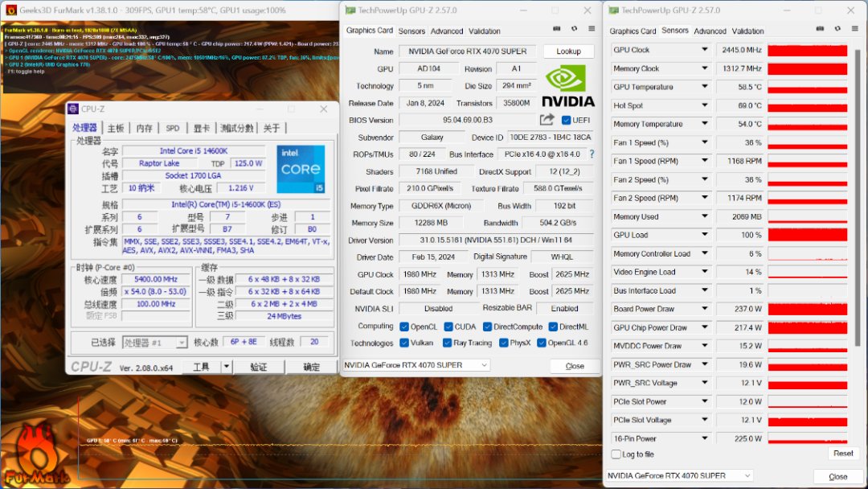Screen dimensions: 868x489
Task: Enable the Log to file checkbox
Action: point(616,454)
